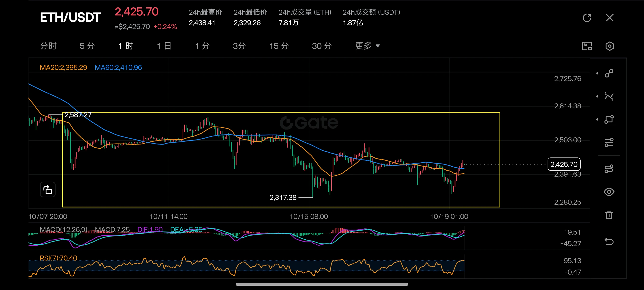Image resolution: width=644 pixels, height=290 pixels.
Task: Expand trend line tool options arrow
Action: [x=597, y=73]
